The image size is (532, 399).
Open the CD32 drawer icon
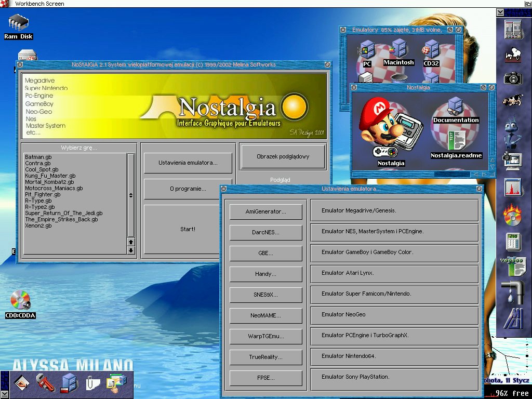431,54
